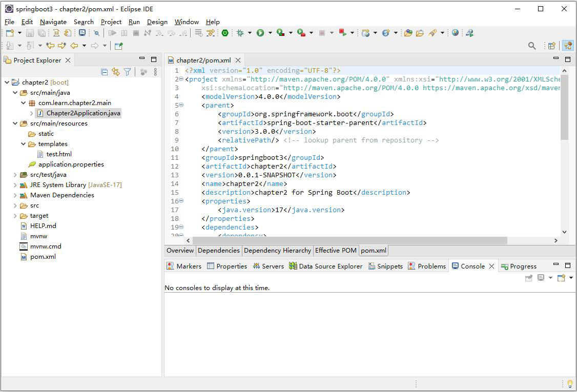
Task: Click the External Tools run icon
Action: [x=301, y=33]
